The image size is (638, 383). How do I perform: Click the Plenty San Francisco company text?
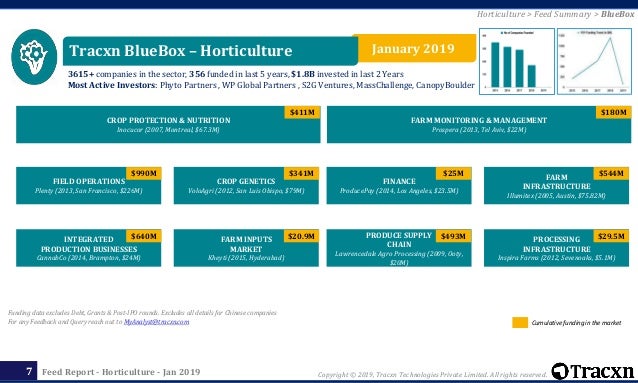(x=89, y=190)
